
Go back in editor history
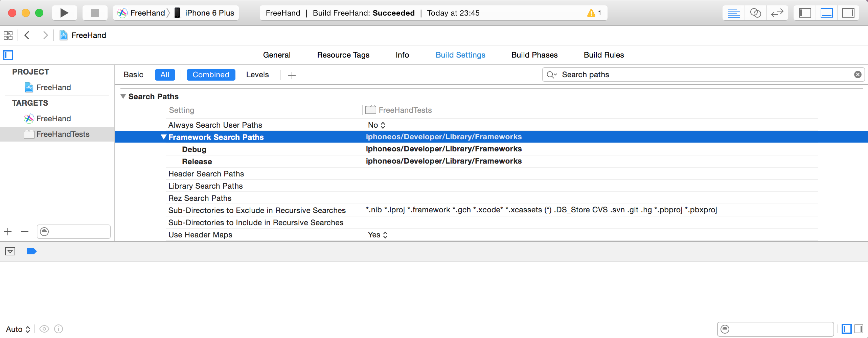27,35
